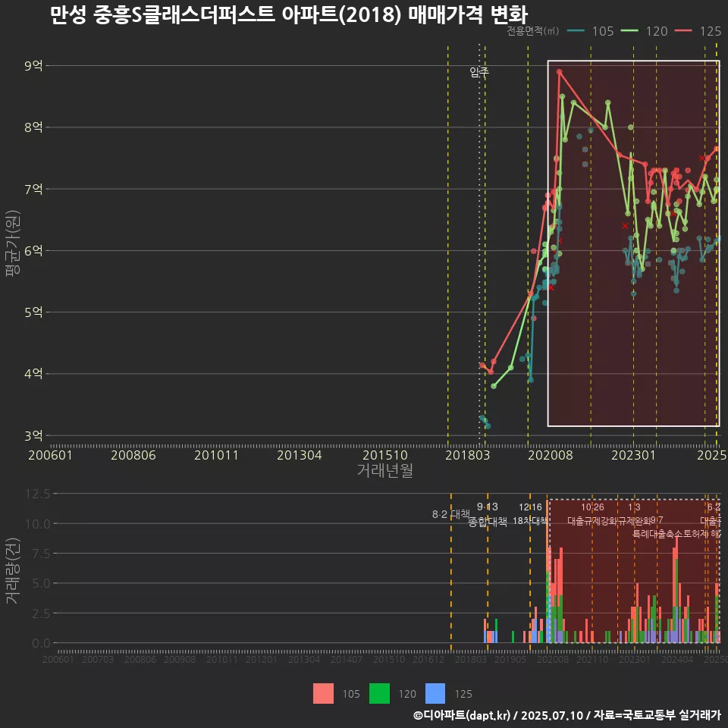Click the '202008' label on the price chart x-axis
The width and height of the screenshot is (728, 728).
pos(551,455)
